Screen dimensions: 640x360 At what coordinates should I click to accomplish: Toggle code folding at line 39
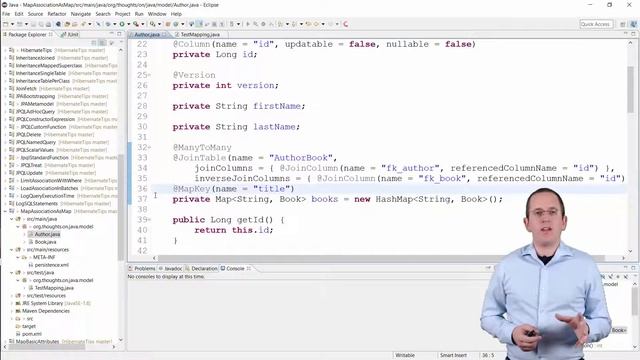(149, 220)
